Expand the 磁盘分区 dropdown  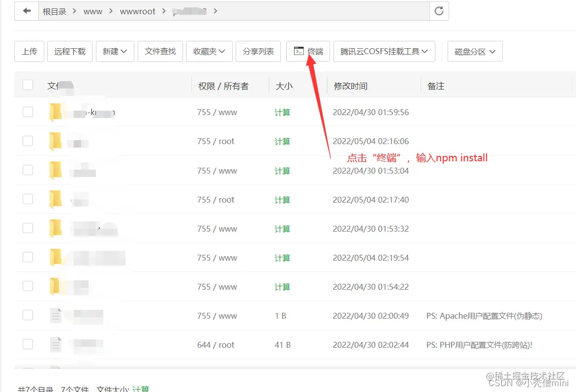[x=475, y=52]
